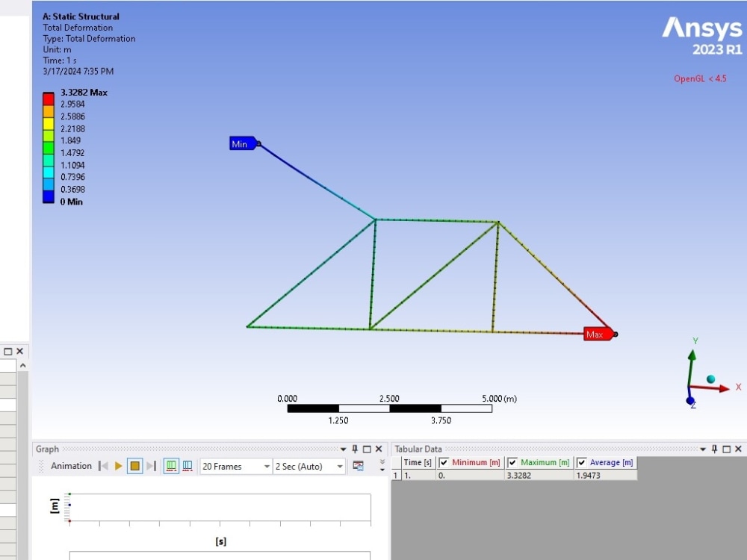This screenshot has height=560, width=747.
Task: Open the 2 Sec (Auto) duration dropdown
Action: click(x=340, y=466)
